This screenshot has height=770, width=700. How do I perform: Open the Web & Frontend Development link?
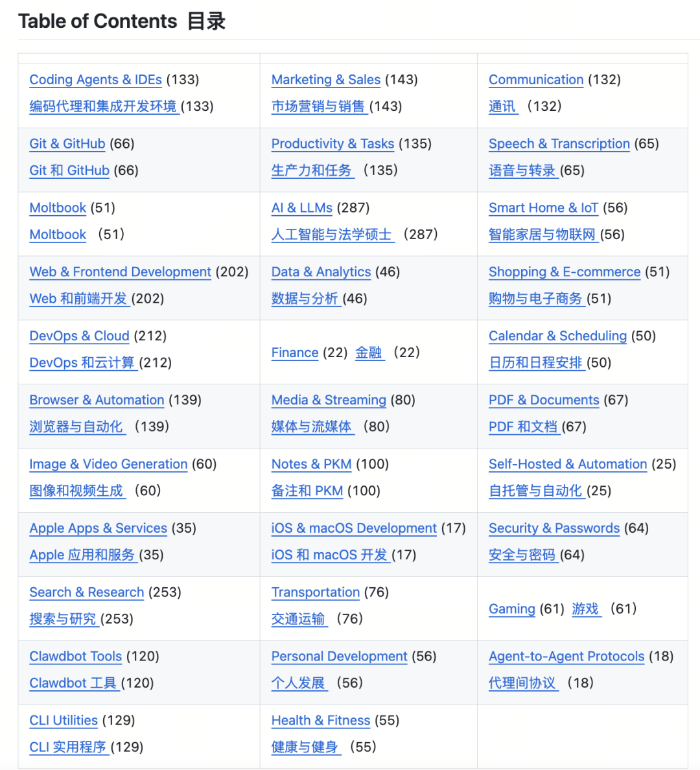[x=121, y=272]
